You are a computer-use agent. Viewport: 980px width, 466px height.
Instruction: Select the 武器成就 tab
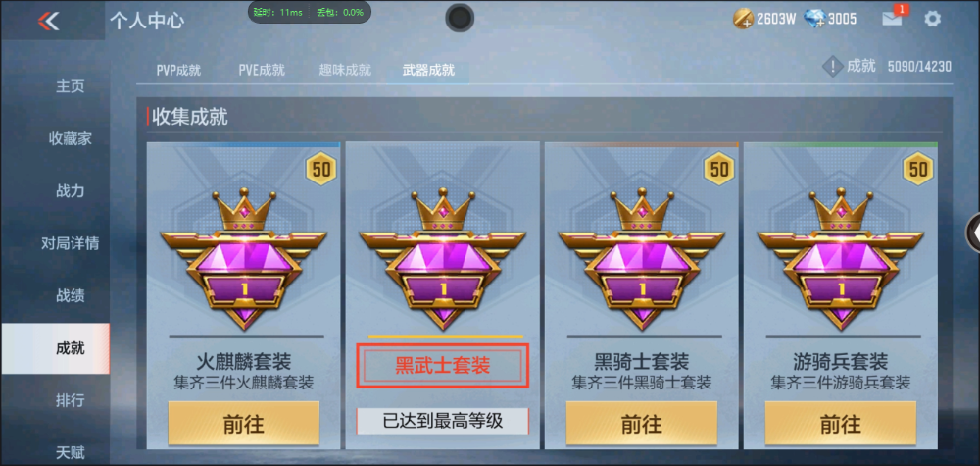pyautogui.click(x=428, y=70)
